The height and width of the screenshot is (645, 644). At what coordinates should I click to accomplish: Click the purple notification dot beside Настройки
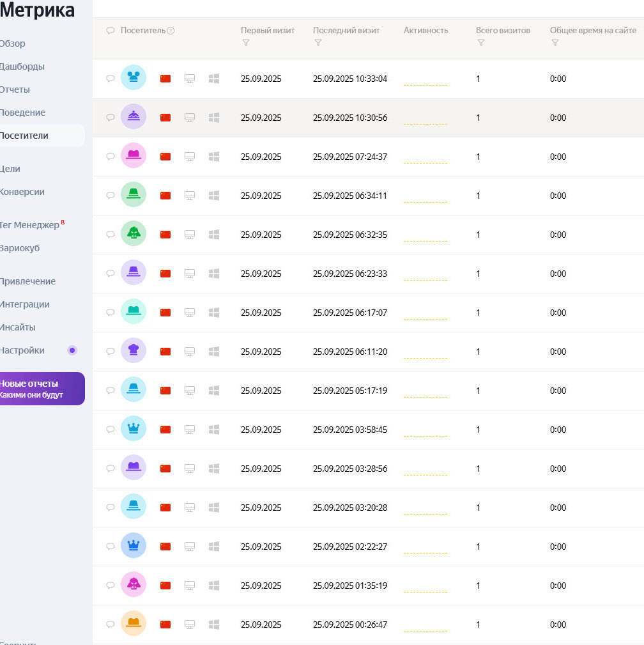point(72,350)
